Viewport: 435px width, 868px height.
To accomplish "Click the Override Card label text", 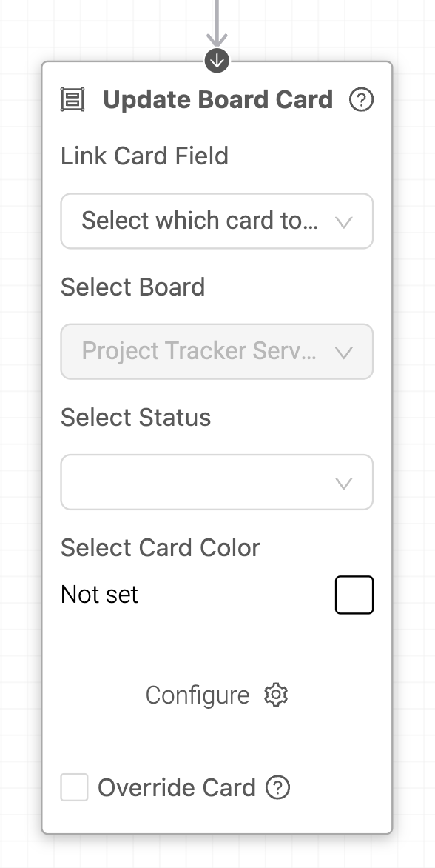I will click(177, 787).
